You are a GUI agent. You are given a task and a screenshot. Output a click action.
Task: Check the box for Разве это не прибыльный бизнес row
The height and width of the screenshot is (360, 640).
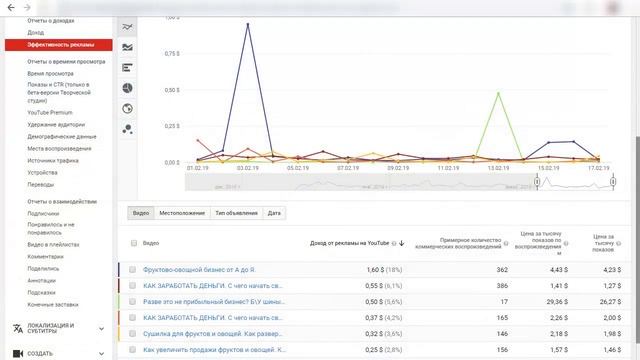click(x=132, y=302)
